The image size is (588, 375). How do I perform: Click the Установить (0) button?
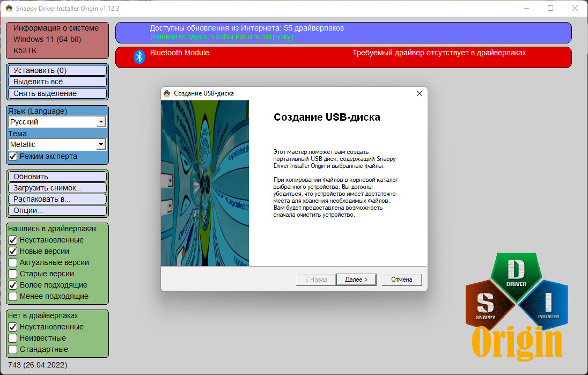click(x=57, y=70)
